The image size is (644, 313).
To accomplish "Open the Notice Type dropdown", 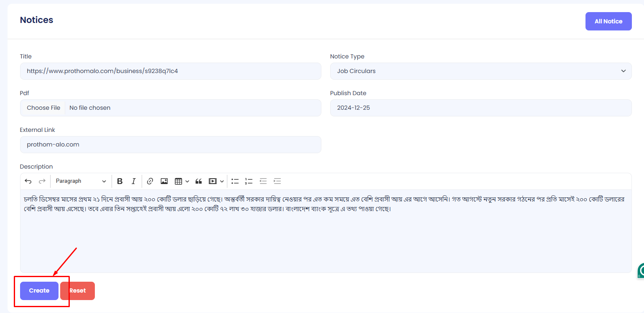I will [x=481, y=71].
